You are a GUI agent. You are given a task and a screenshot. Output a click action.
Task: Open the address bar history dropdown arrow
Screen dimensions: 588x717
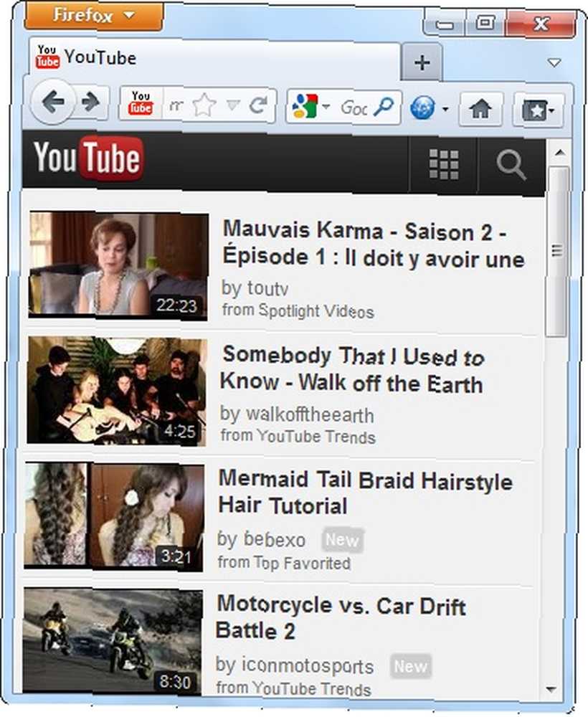click(233, 105)
